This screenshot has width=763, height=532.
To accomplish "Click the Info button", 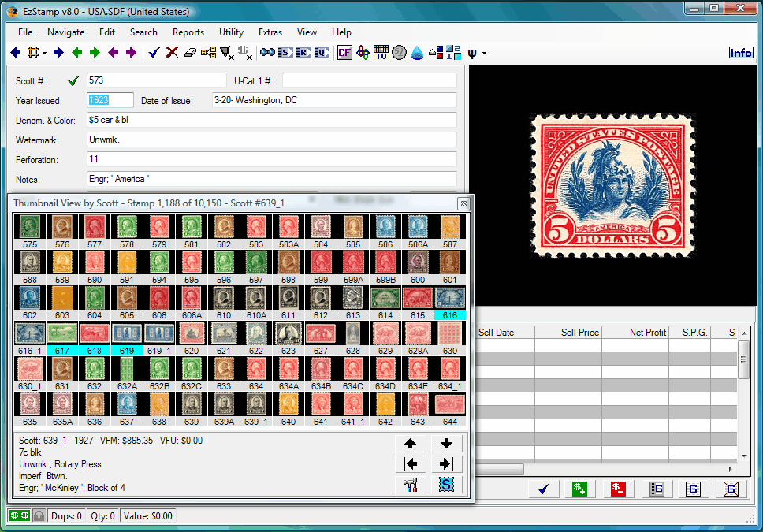I will pos(741,53).
